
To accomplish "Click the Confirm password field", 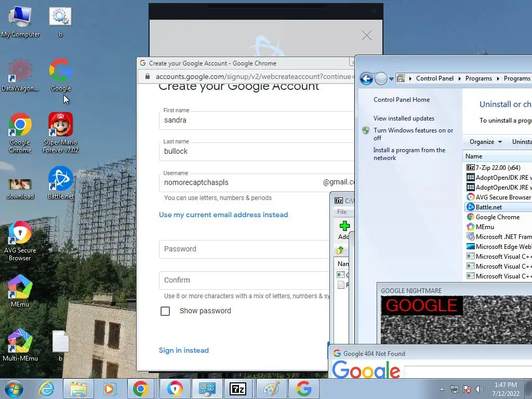I will point(244,280).
